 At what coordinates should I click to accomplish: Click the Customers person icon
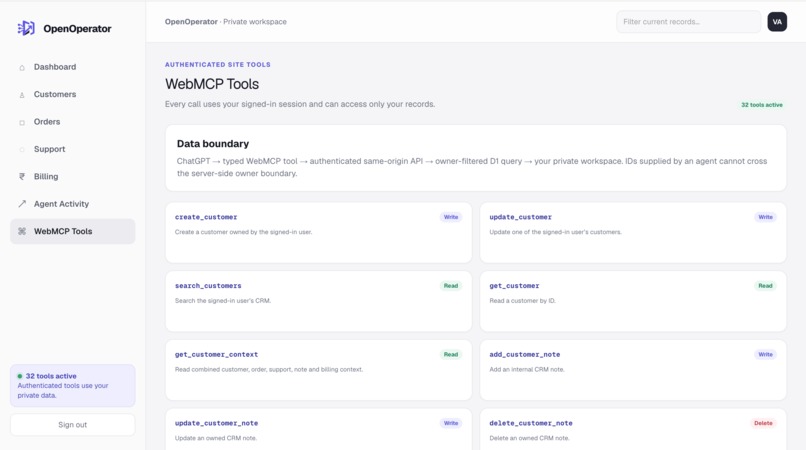pos(22,95)
